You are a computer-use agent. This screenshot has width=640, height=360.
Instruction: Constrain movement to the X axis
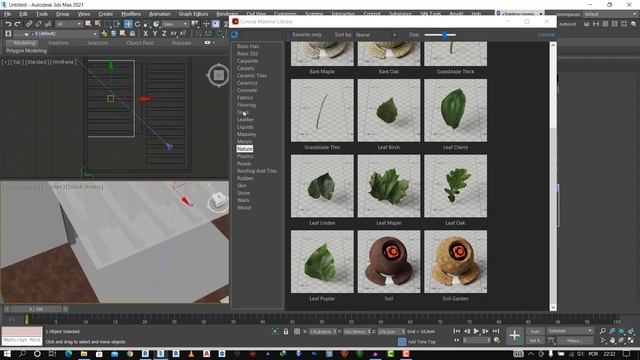pos(145,33)
